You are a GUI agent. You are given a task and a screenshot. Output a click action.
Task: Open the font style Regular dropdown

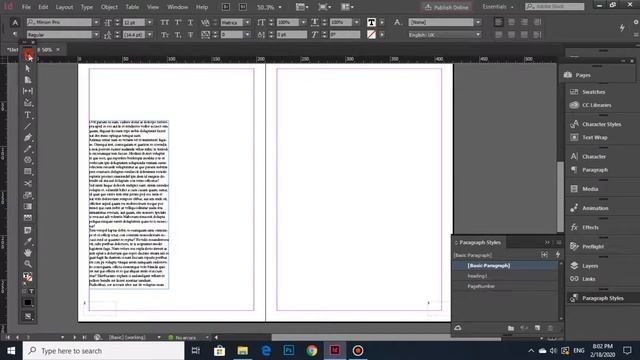point(96,35)
